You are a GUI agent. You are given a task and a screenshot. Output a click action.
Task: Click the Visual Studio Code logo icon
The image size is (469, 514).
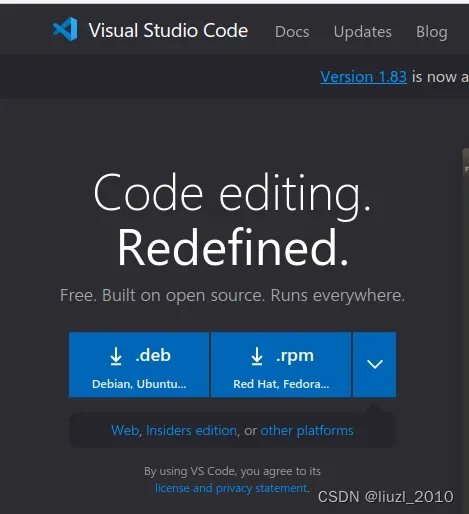[65, 30]
